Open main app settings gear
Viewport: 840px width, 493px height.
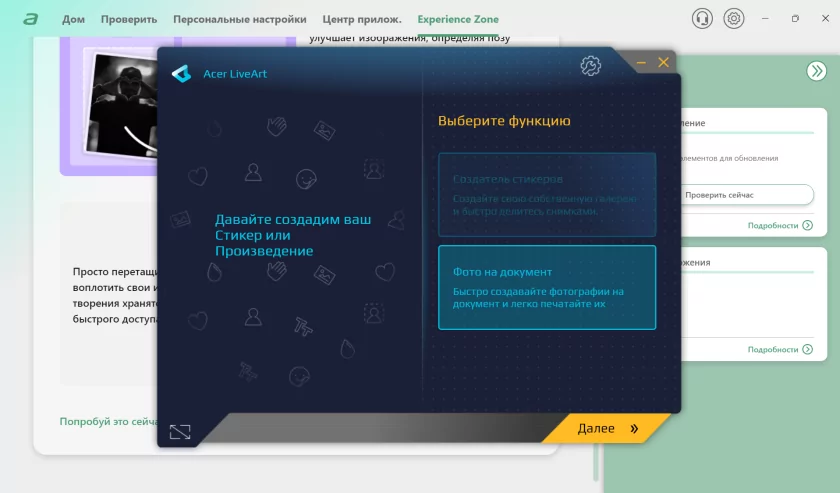pos(733,19)
